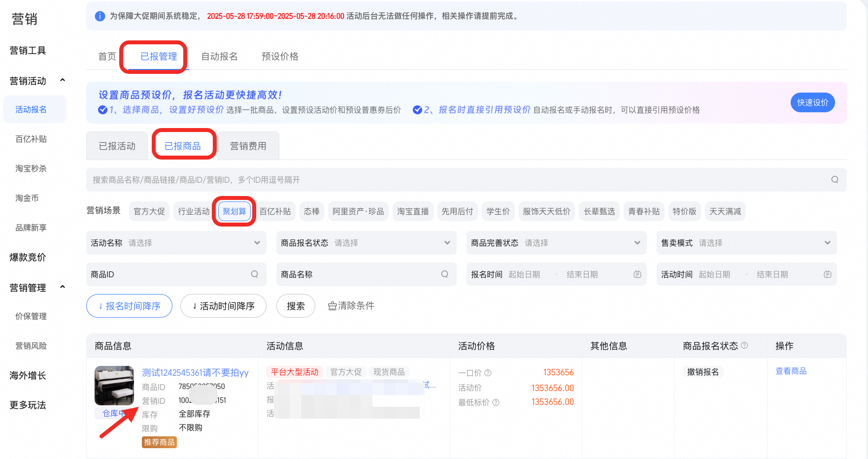The height and width of the screenshot is (459, 868).
Task: Collapse the 营销活动 sidebar section
Action: pos(63,80)
